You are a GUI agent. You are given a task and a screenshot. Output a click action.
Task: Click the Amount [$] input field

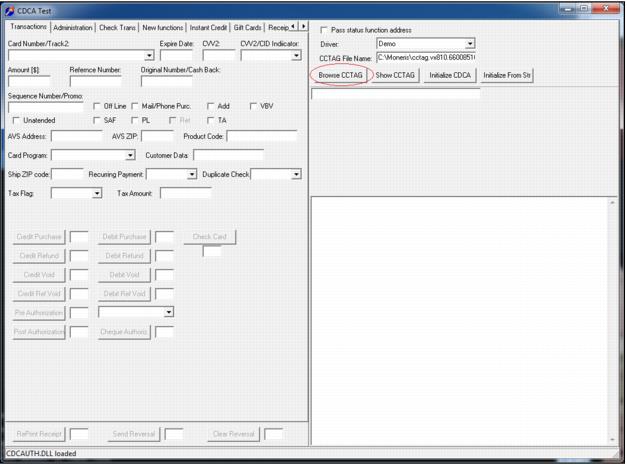click(29, 82)
